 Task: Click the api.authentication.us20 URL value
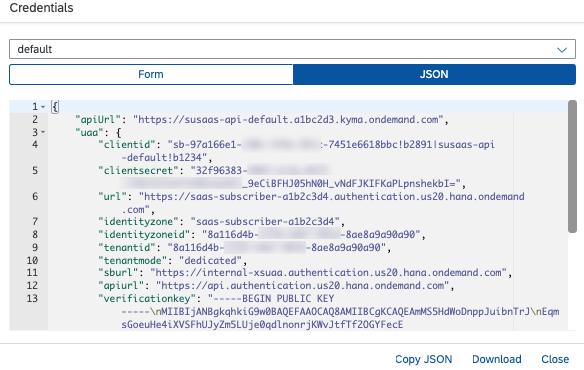pos(303,285)
